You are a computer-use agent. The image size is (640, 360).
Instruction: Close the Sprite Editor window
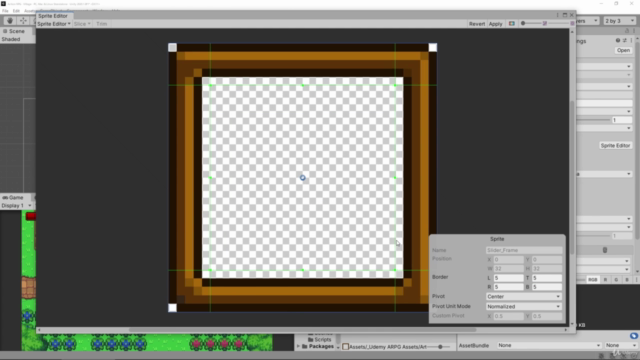(571, 15)
